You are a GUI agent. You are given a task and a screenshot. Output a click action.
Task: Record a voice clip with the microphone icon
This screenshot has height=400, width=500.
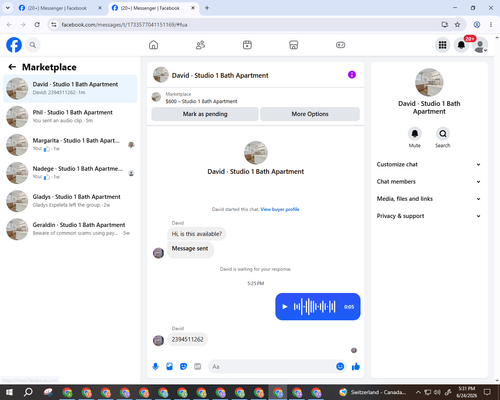click(x=155, y=367)
